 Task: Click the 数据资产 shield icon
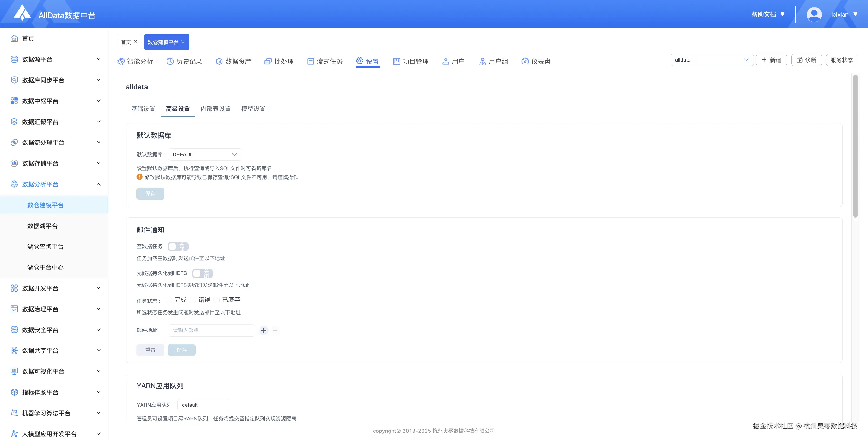point(219,61)
